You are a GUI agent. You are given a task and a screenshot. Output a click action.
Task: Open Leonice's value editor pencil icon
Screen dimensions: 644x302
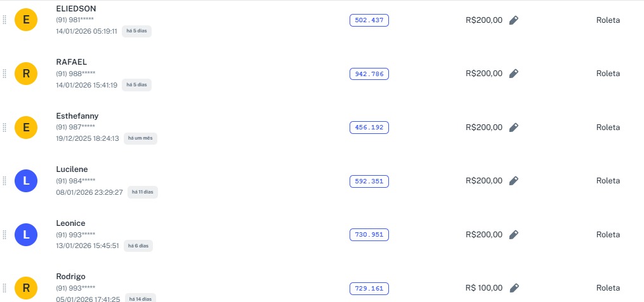click(x=514, y=235)
